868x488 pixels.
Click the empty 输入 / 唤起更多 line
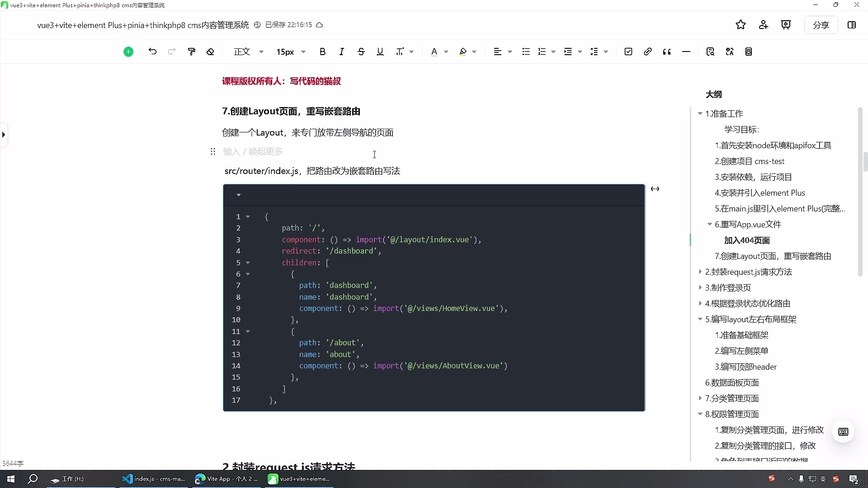(x=252, y=152)
